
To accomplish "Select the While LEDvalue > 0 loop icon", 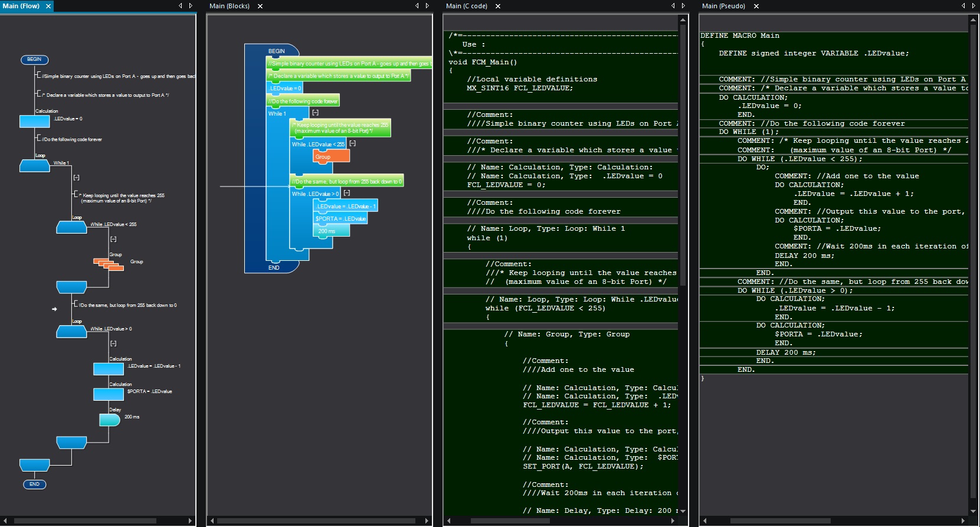I will coord(71,332).
